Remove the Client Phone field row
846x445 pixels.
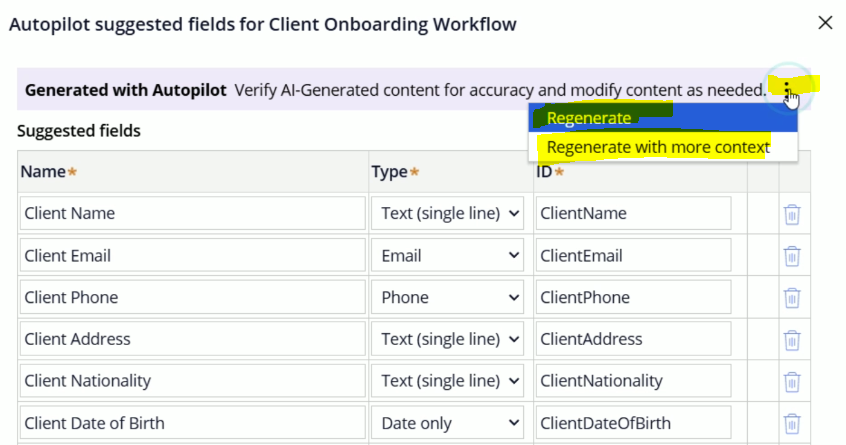point(791,298)
